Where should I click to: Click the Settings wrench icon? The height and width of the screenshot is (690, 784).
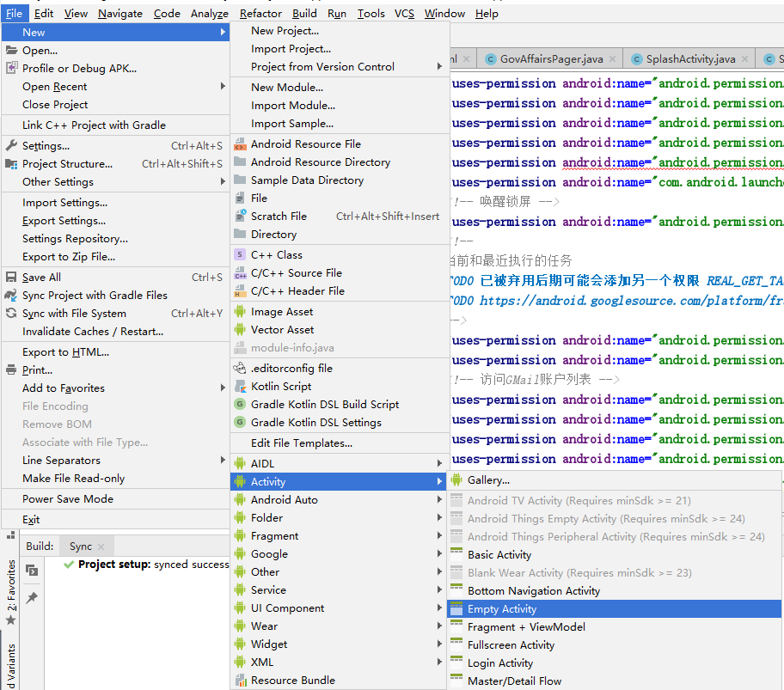[x=11, y=145]
